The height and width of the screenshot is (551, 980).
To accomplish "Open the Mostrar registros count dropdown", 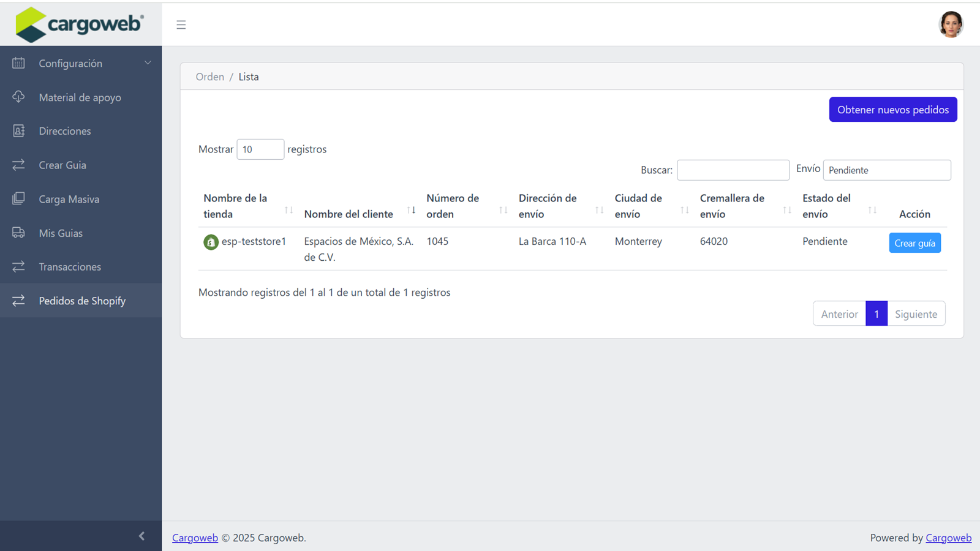I will coord(260,149).
